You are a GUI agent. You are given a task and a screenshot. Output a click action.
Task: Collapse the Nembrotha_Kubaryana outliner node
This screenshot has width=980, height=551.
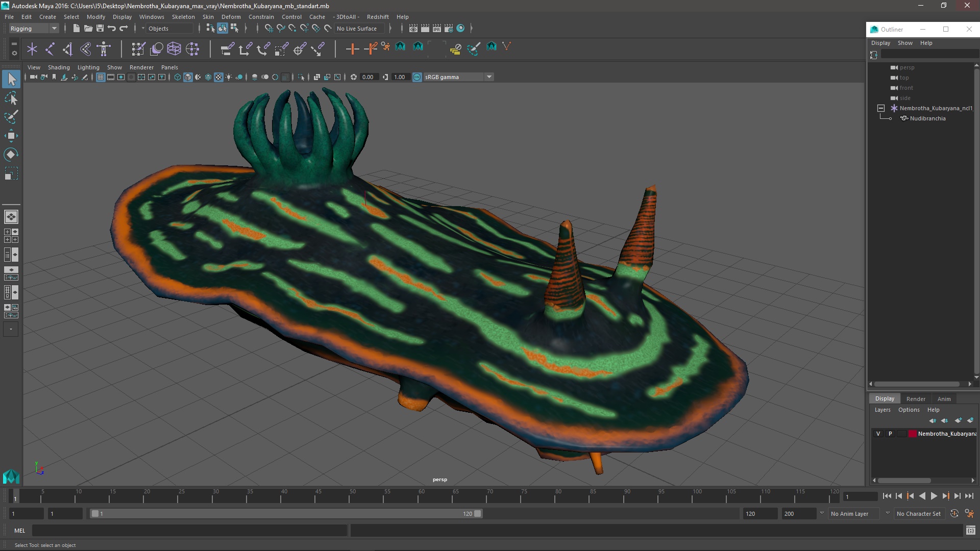click(881, 108)
